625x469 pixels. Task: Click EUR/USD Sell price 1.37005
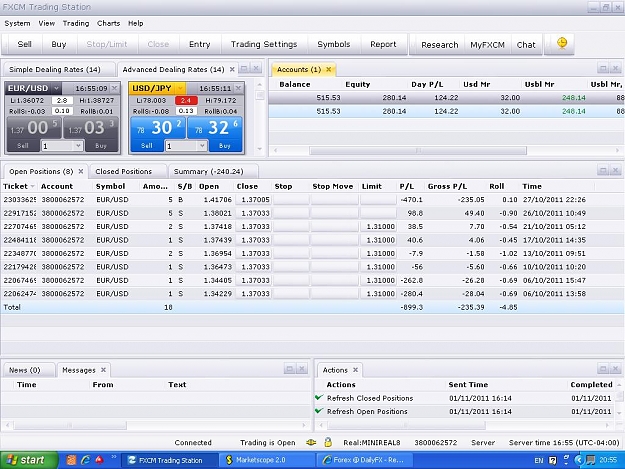click(x=34, y=128)
